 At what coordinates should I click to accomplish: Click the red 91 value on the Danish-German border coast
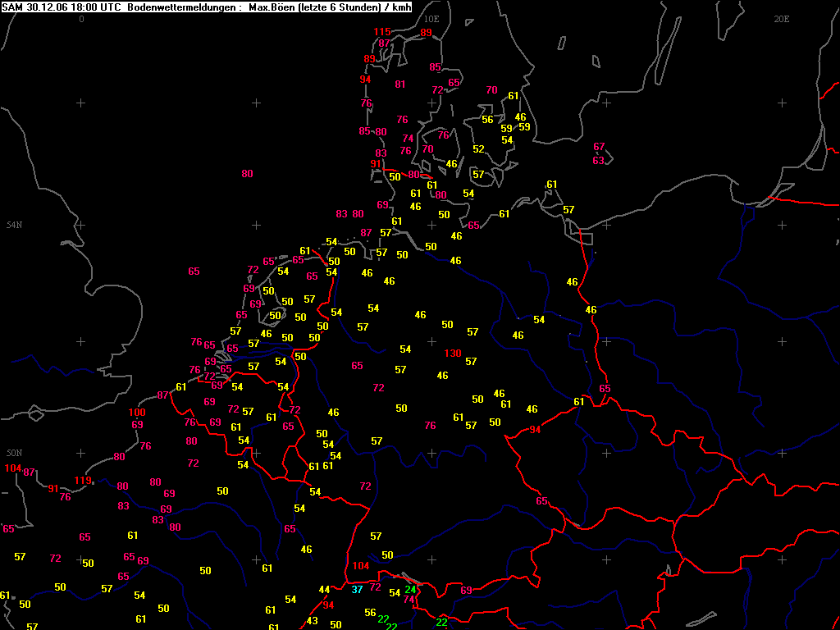tap(376, 164)
